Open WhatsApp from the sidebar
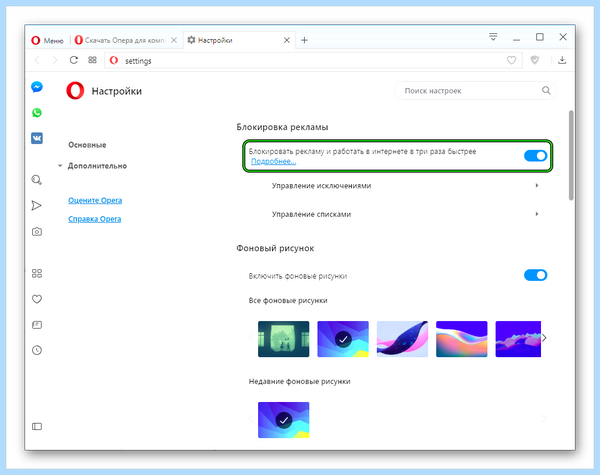Viewport: 600px width, 475px height. [x=37, y=113]
